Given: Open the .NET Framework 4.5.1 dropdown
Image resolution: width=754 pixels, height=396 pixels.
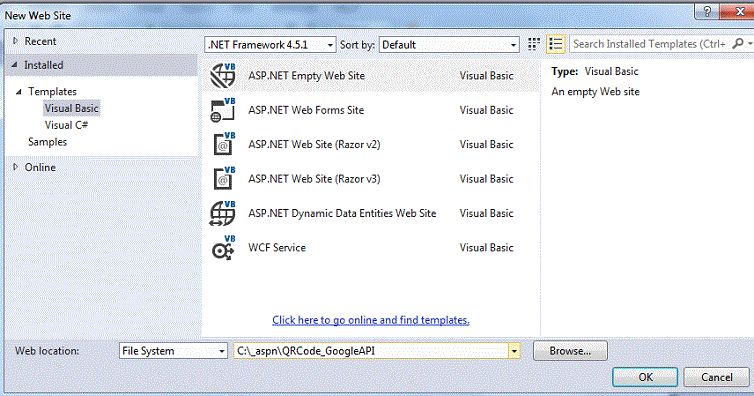Looking at the screenshot, I should [270, 45].
